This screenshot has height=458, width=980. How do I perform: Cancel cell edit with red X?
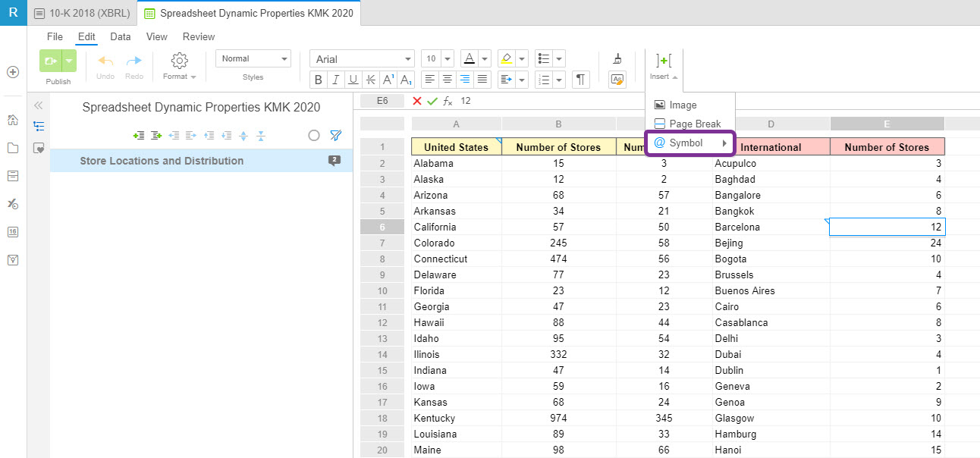tap(417, 101)
